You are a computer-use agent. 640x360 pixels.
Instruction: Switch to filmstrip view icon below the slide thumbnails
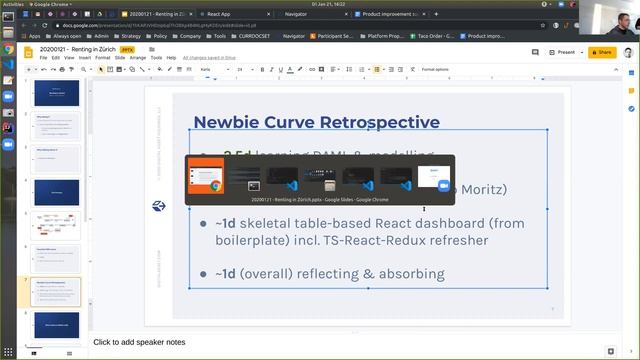(34, 353)
